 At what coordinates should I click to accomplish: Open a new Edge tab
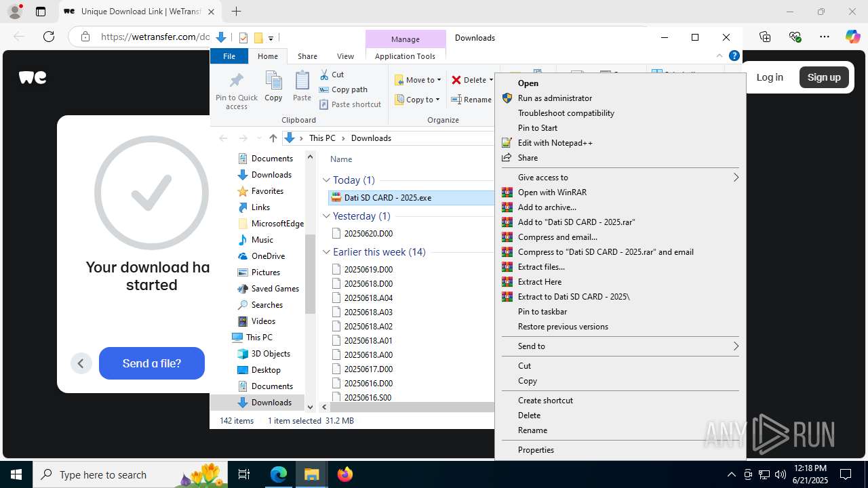(236, 12)
